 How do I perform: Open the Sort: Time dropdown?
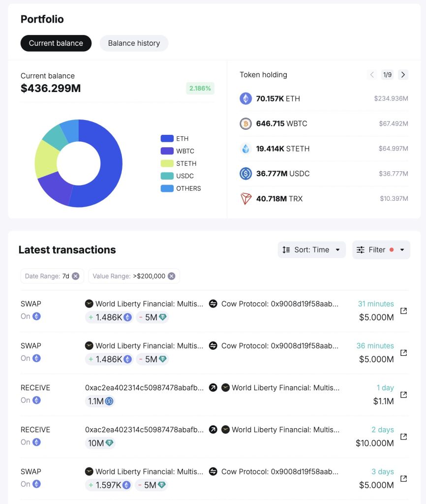click(x=311, y=250)
